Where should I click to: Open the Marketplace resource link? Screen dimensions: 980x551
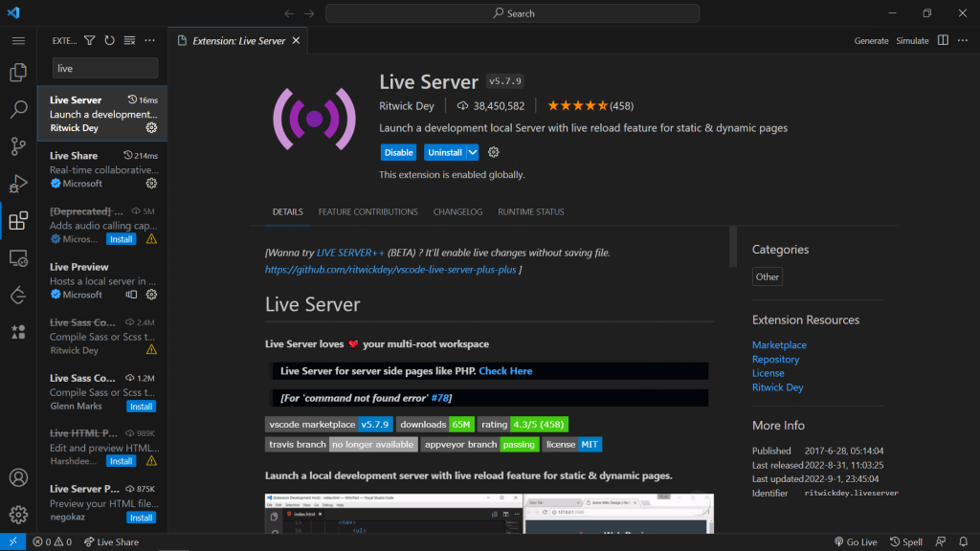click(779, 344)
